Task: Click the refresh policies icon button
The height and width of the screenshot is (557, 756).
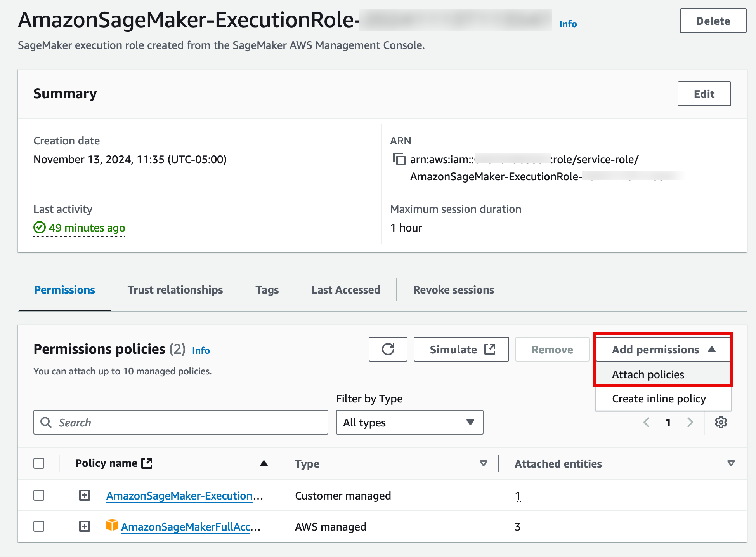Action: tap(388, 349)
